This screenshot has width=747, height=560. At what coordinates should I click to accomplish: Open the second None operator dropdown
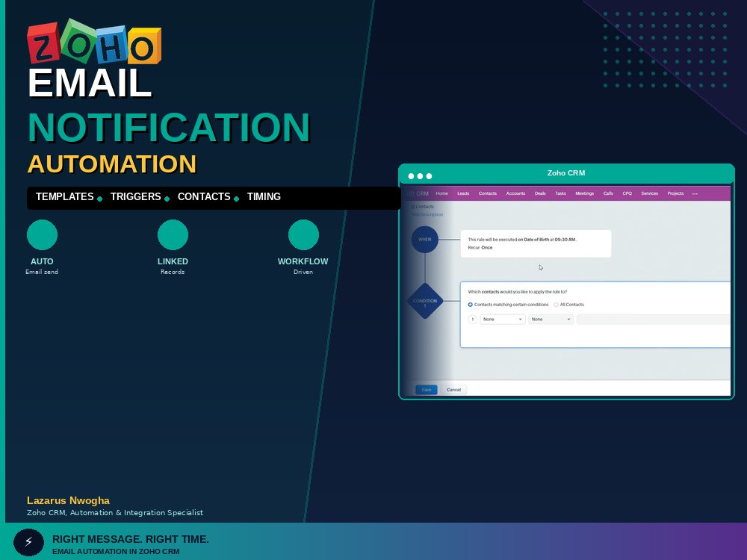tap(551, 320)
